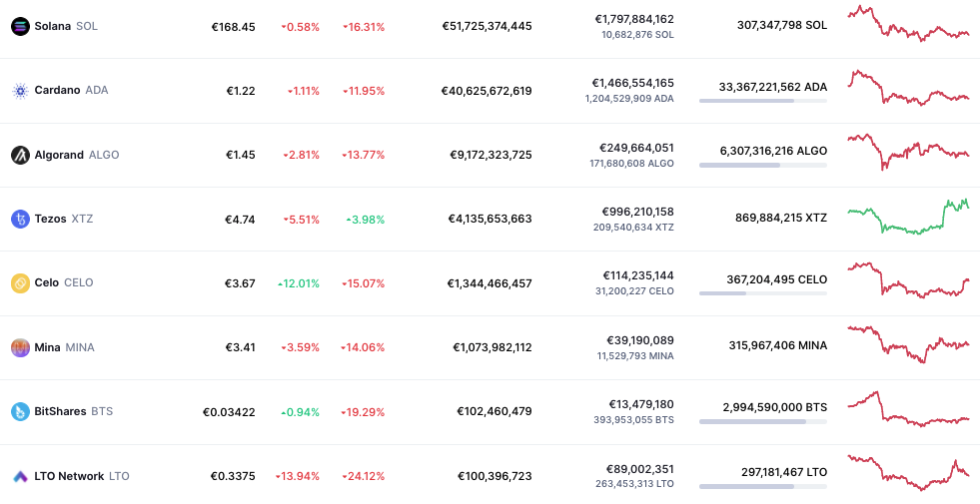
Task: Click Mina supply 315,967,406 MINA
Action: [x=778, y=345]
